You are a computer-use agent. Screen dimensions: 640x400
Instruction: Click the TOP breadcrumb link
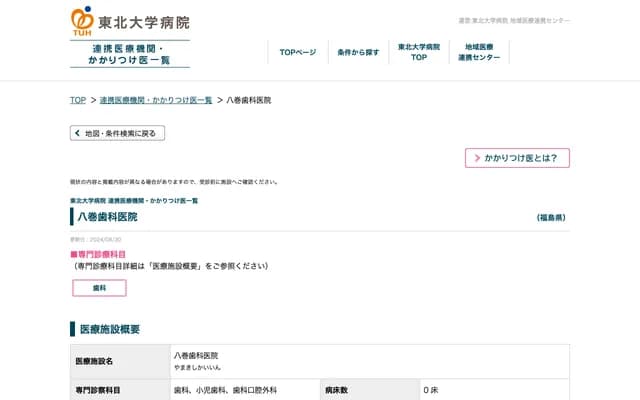coord(77,100)
